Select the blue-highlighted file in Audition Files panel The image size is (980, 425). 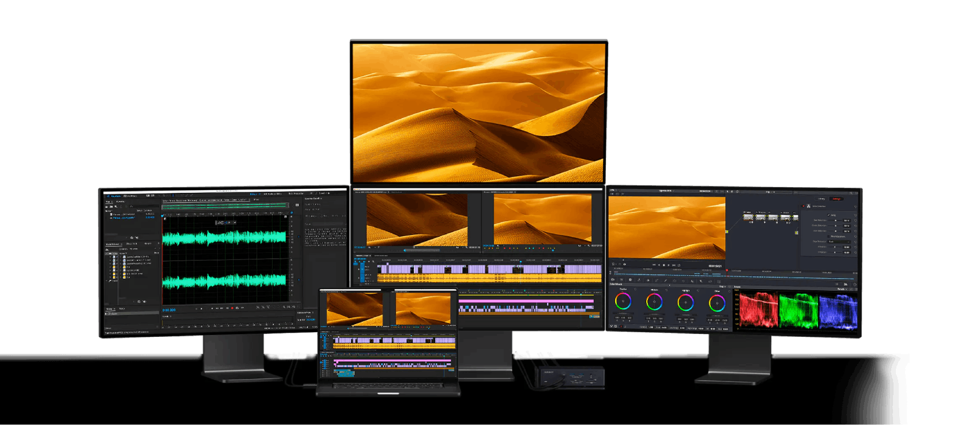click(x=133, y=218)
